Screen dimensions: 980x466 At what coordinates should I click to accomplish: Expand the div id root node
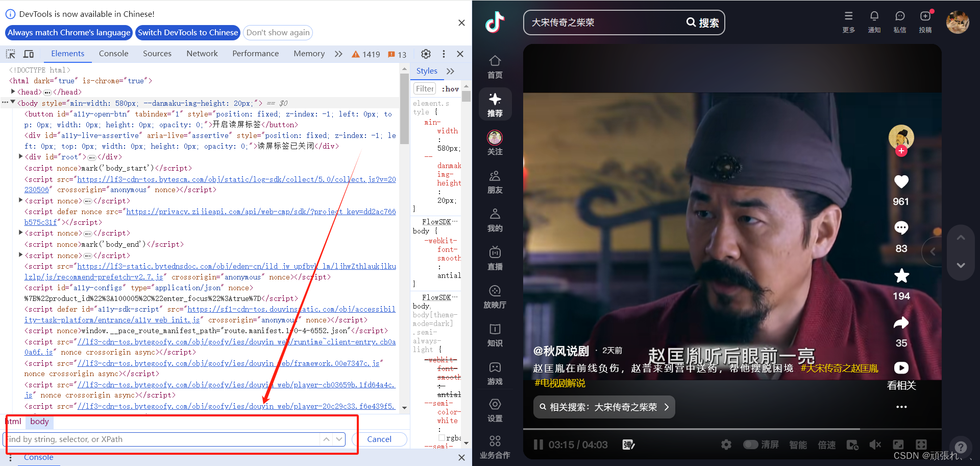[21, 156]
